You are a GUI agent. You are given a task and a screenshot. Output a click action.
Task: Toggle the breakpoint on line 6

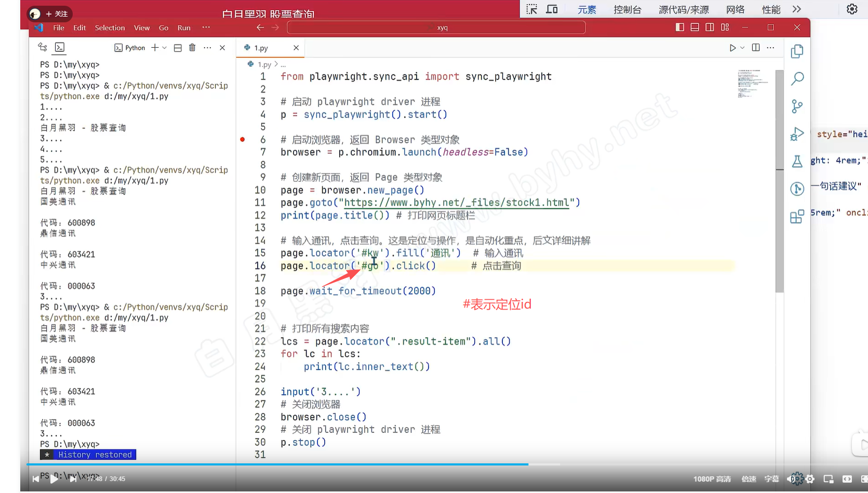point(243,139)
